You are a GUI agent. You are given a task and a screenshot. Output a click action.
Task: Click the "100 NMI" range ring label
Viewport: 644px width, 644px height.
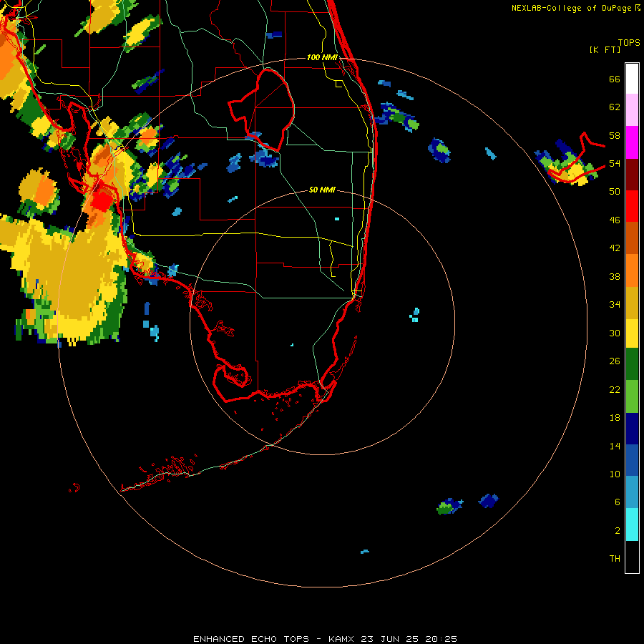tap(322, 57)
